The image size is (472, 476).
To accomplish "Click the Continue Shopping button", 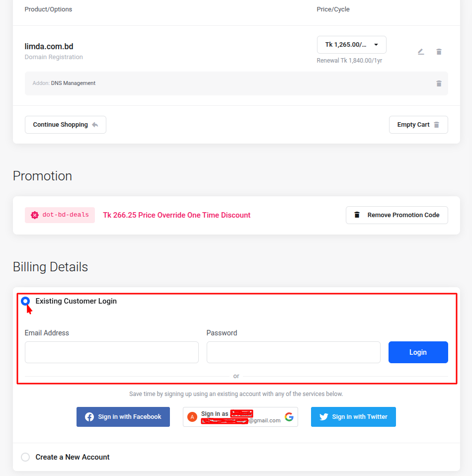I will coord(66,125).
